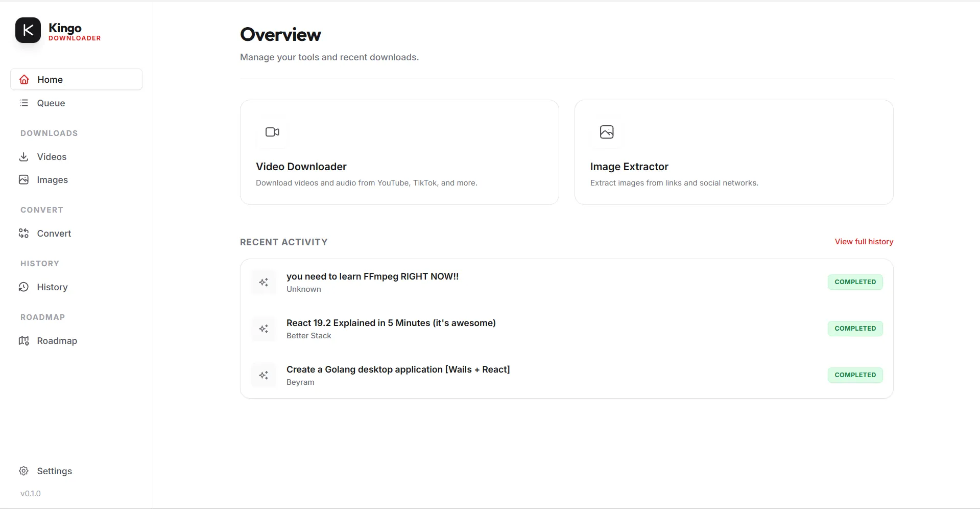Select the Roadmap map icon

point(23,340)
